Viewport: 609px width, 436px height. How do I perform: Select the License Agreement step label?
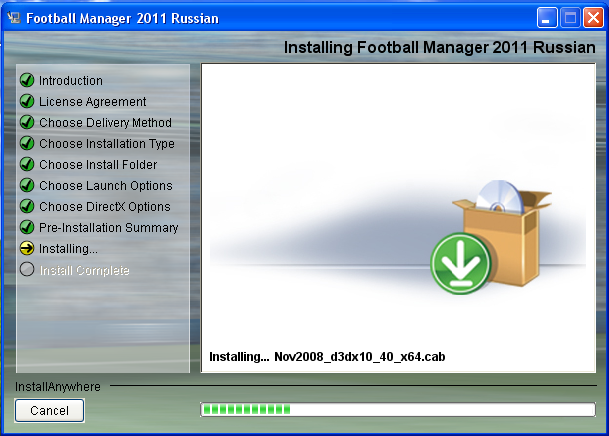tap(92, 101)
